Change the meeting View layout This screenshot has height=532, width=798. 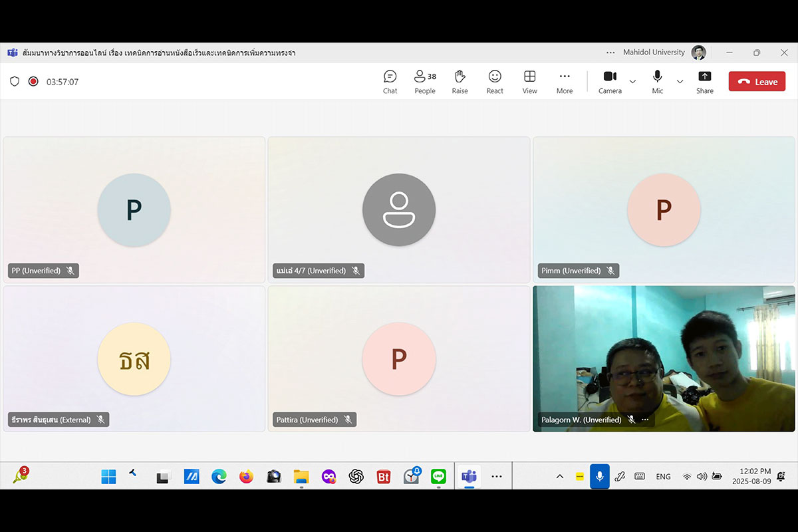[x=529, y=82]
